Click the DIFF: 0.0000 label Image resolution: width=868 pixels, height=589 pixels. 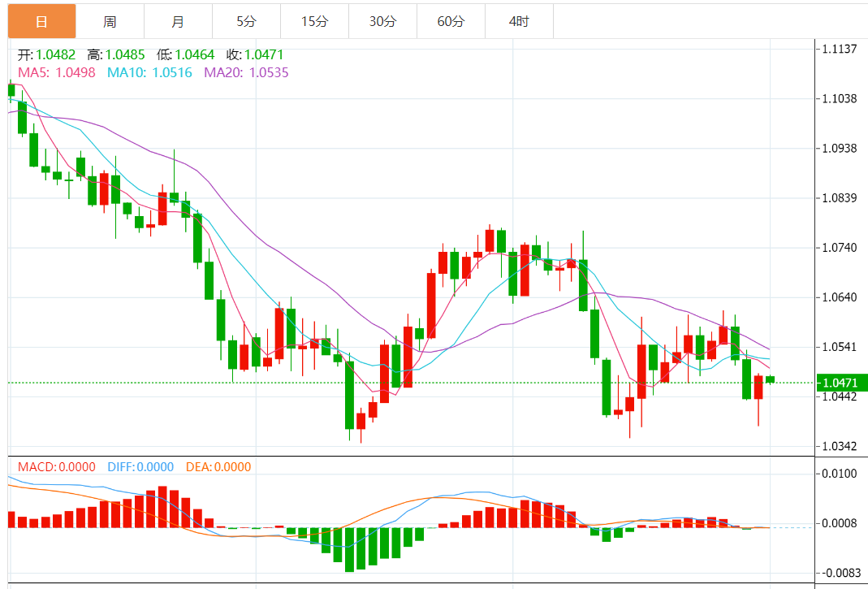[x=140, y=467]
